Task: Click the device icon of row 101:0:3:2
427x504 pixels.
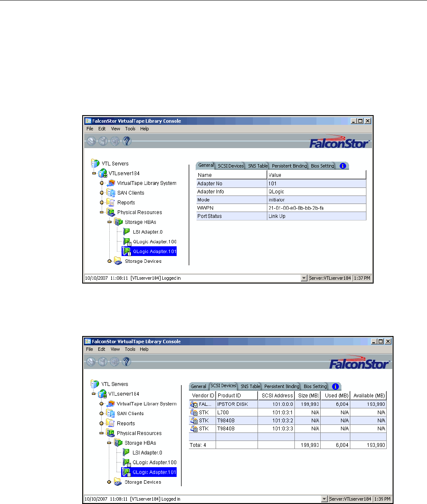Action: [x=194, y=421]
